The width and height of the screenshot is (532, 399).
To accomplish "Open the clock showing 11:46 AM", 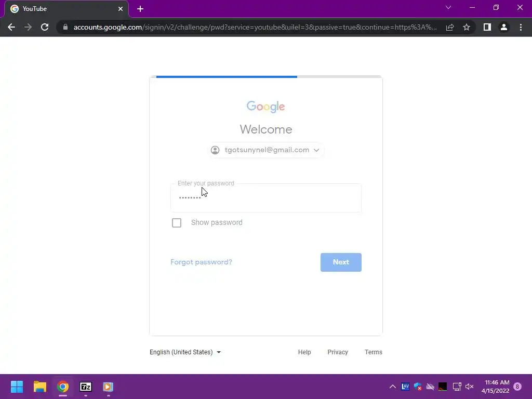I will (x=495, y=387).
